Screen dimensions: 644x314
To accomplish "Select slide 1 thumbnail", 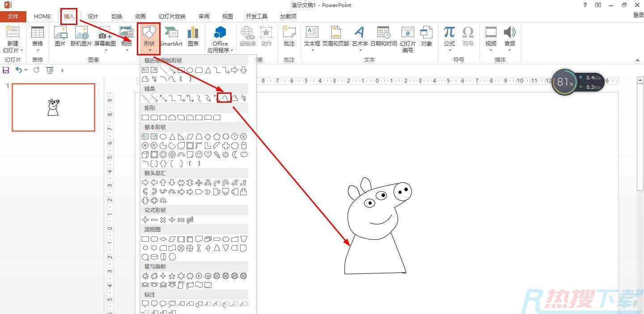I will coord(53,107).
